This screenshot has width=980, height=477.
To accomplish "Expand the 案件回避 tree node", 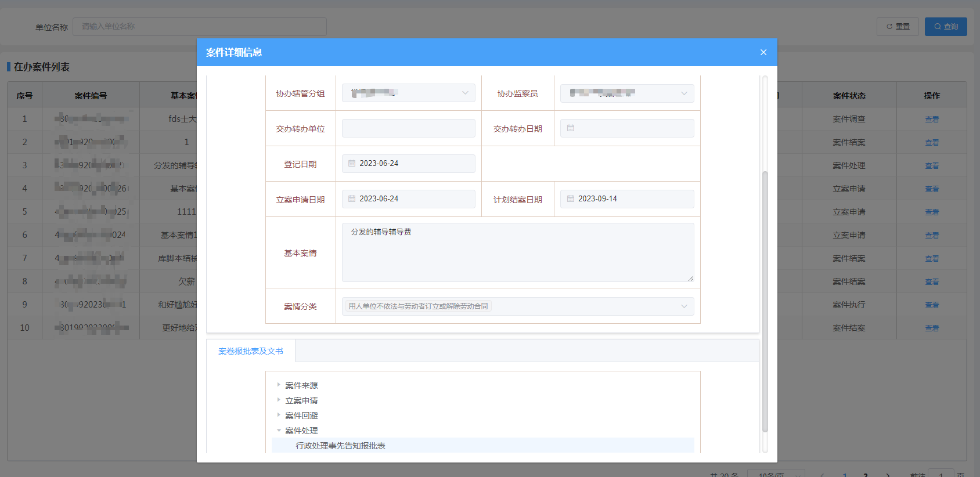I will point(279,415).
